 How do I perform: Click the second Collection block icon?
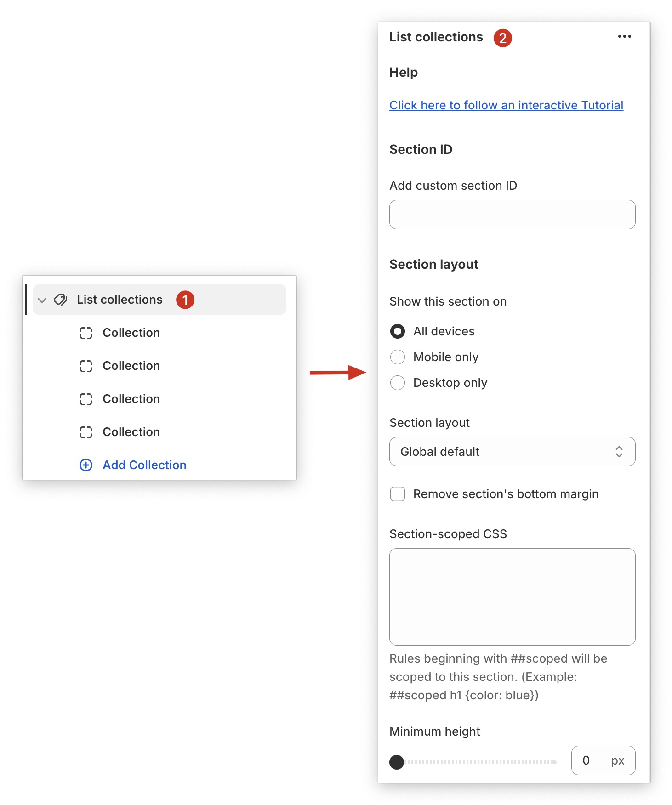(86, 366)
